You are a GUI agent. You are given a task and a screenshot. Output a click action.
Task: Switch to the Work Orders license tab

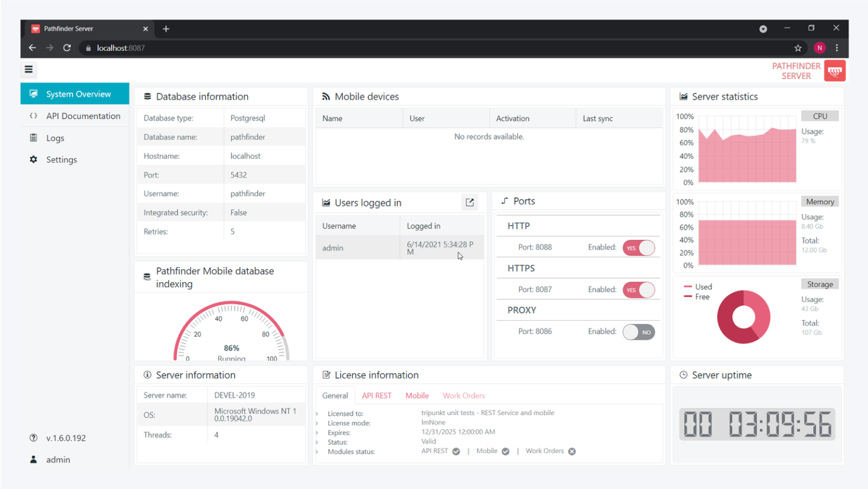pyautogui.click(x=464, y=396)
